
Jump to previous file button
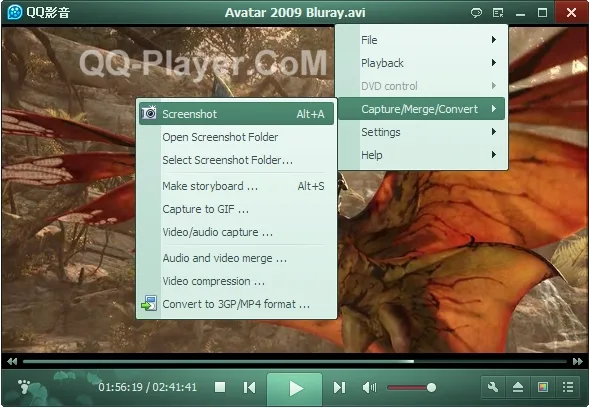pyautogui.click(x=249, y=387)
